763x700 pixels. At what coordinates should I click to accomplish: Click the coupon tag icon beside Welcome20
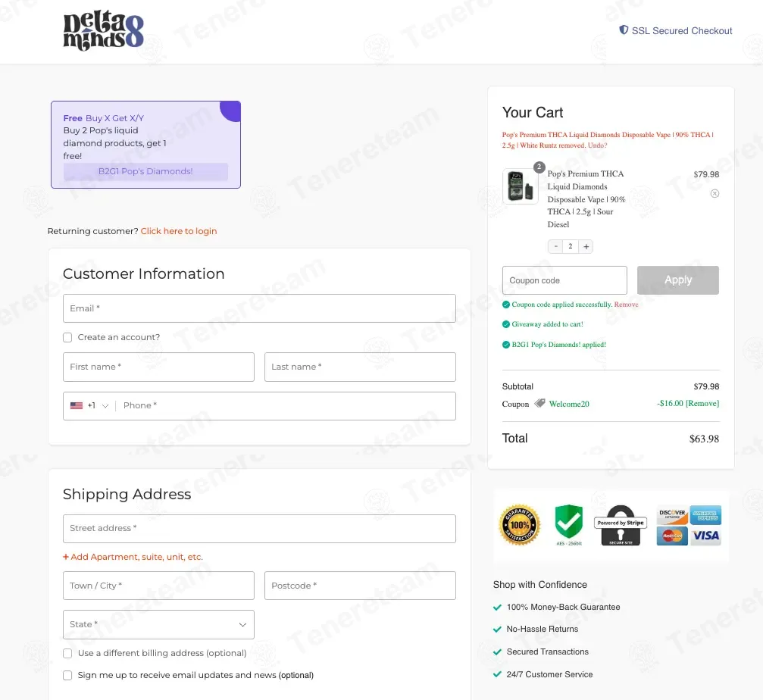pos(539,403)
